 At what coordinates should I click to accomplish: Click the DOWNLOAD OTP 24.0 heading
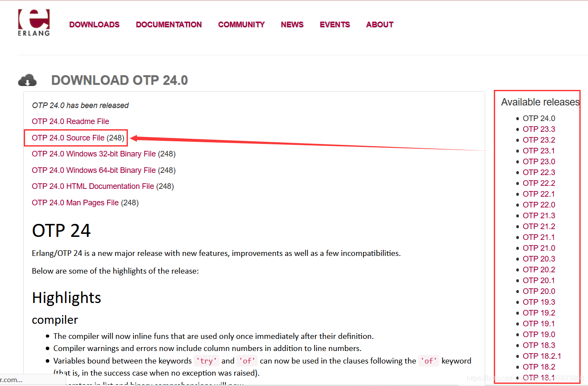(x=120, y=80)
